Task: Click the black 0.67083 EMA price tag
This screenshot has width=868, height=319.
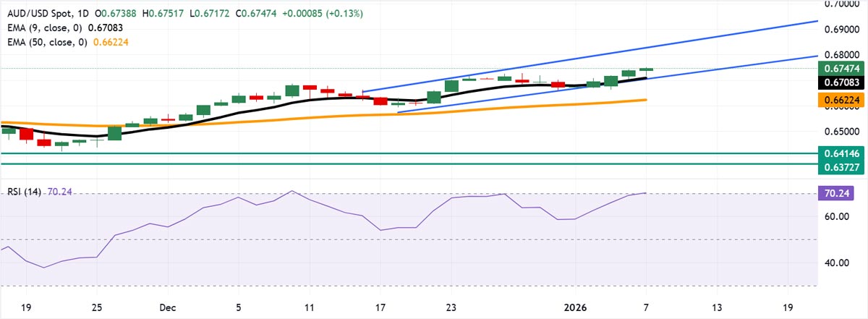Action: click(842, 82)
